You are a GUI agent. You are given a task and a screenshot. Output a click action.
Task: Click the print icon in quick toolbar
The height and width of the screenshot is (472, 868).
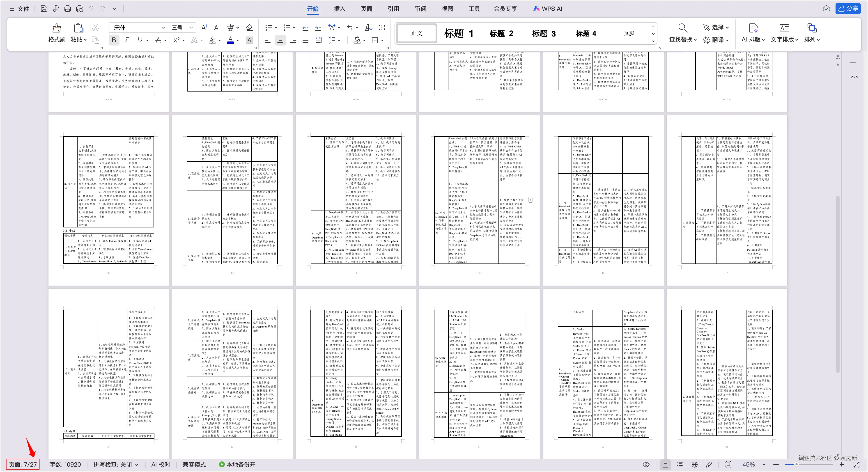point(67,9)
